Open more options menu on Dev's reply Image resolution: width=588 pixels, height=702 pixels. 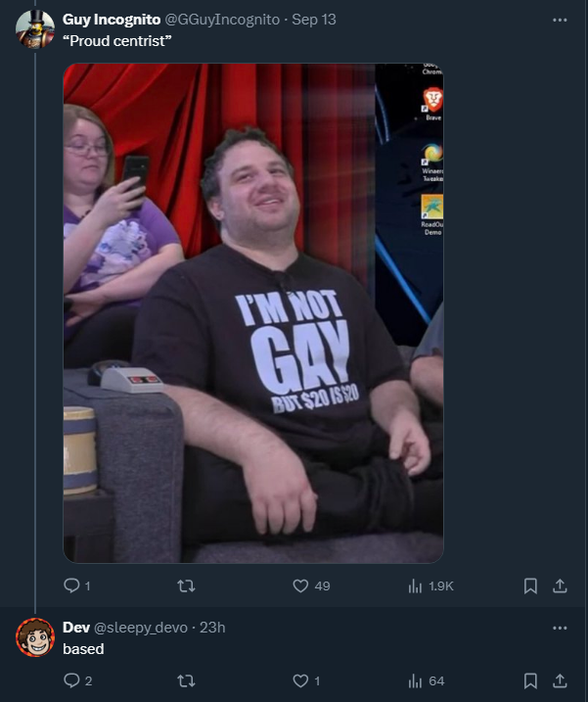(x=560, y=628)
